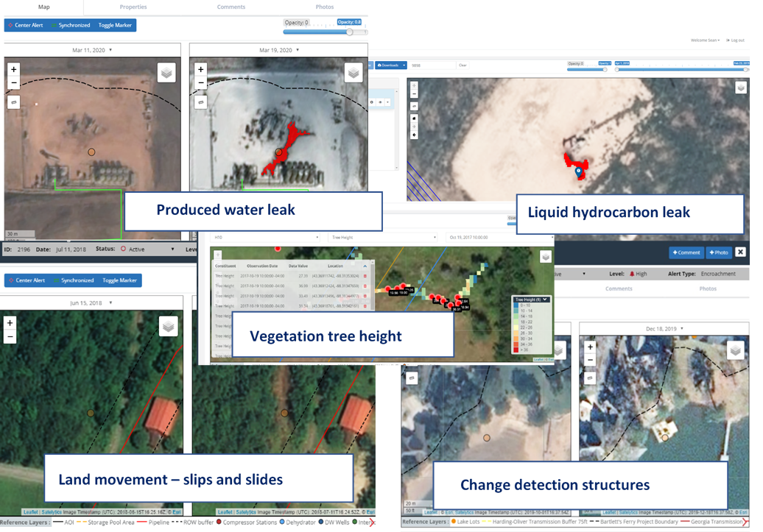763x532 pixels.
Task: Zoom in on the Mar 11, 2020 map
Action: (x=13, y=70)
